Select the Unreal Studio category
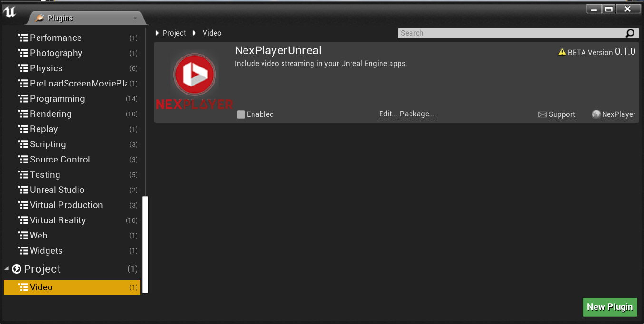This screenshot has width=644, height=324. [72, 190]
